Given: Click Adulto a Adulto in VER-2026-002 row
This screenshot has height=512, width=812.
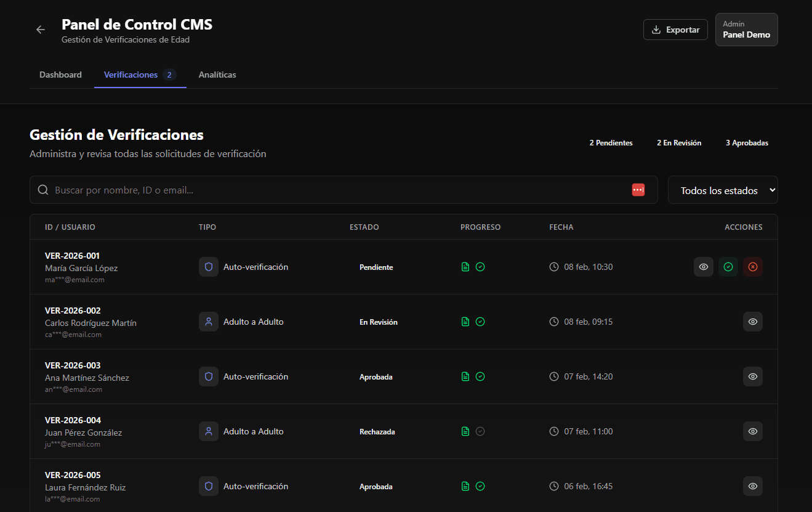Looking at the screenshot, I should 254,322.
